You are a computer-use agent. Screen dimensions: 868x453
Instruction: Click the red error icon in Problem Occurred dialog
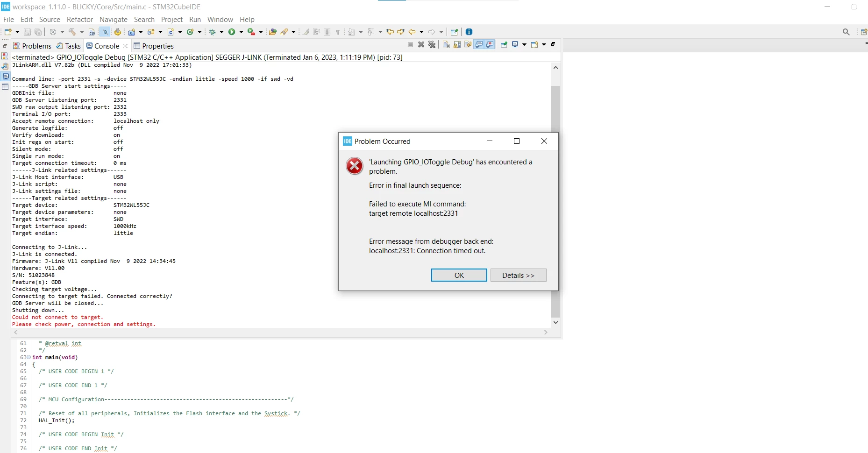coord(355,166)
